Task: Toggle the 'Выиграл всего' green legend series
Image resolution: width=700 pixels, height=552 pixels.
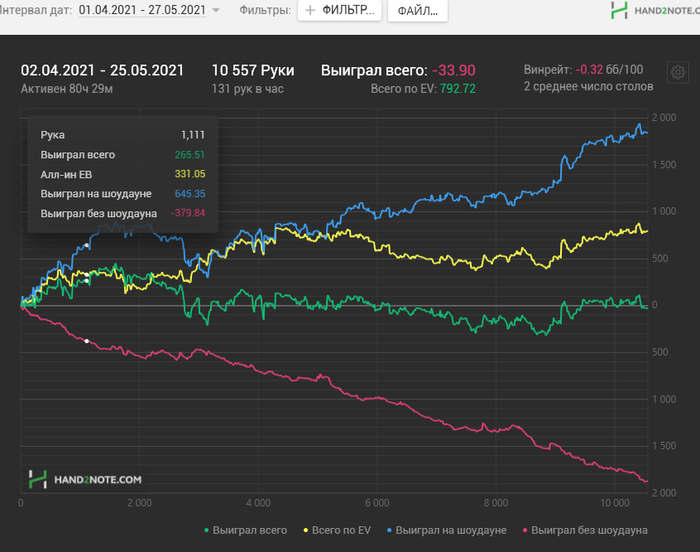Action: [x=245, y=530]
